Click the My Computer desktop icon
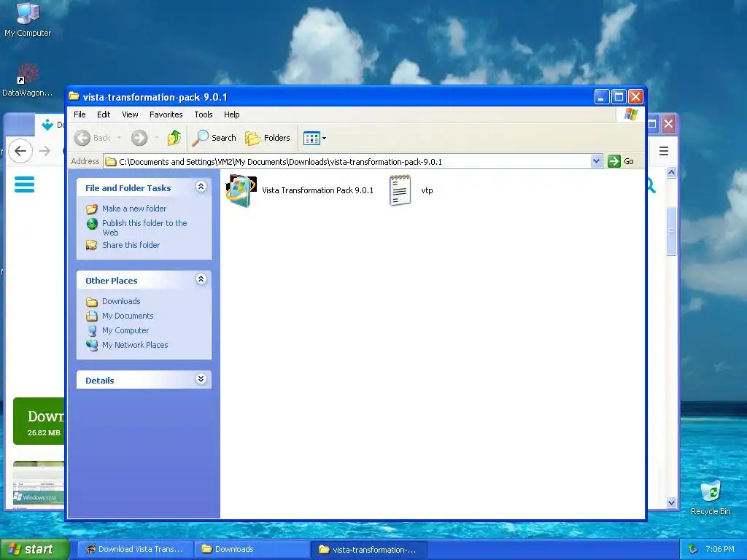Viewport: 747px width, 560px height. pyautogui.click(x=28, y=19)
